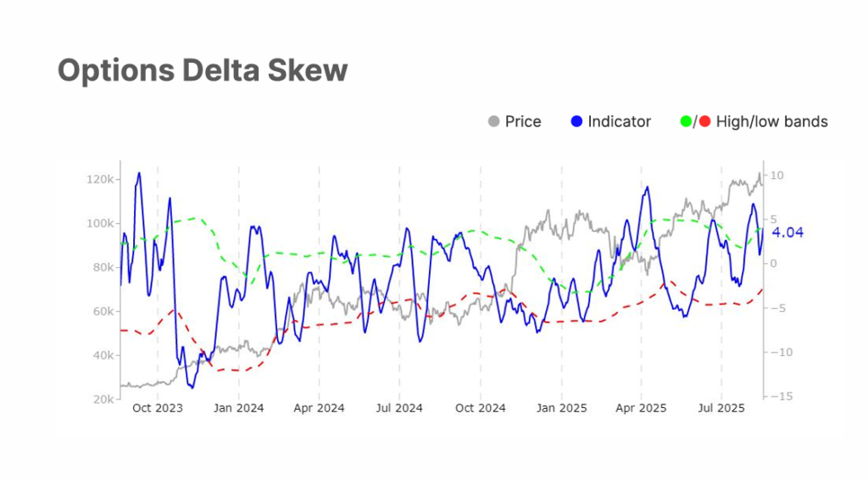Select the Jul 2025 x-axis label
The height and width of the screenshot is (480, 868).
coord(721,408)
